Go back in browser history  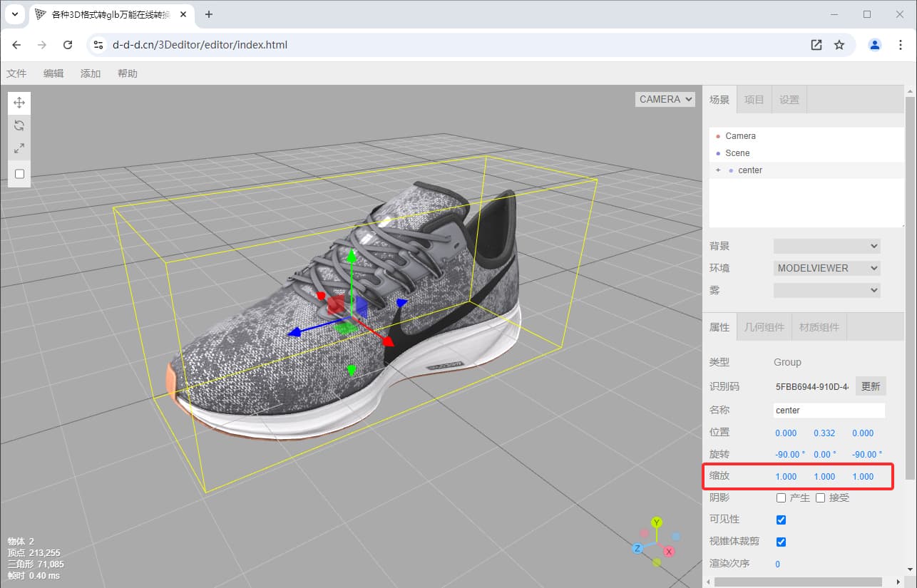16,45
